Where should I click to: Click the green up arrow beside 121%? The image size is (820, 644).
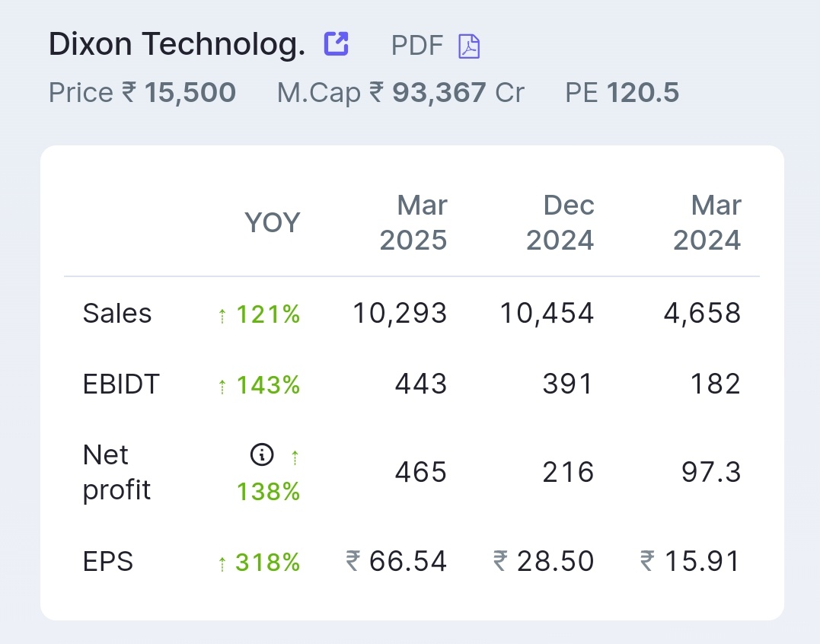222,316
